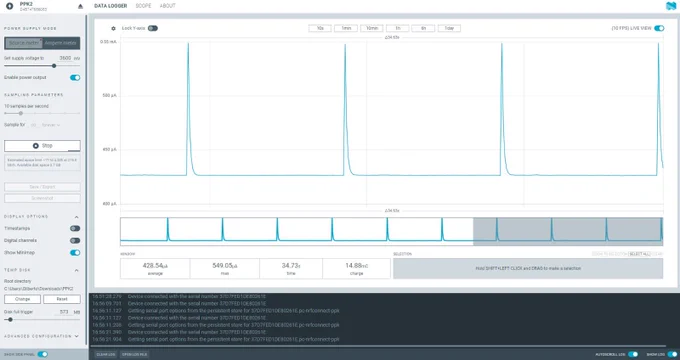The image size is (680, 360).
Task: Click the 34.73 s time value
Action: coord(291,265)
